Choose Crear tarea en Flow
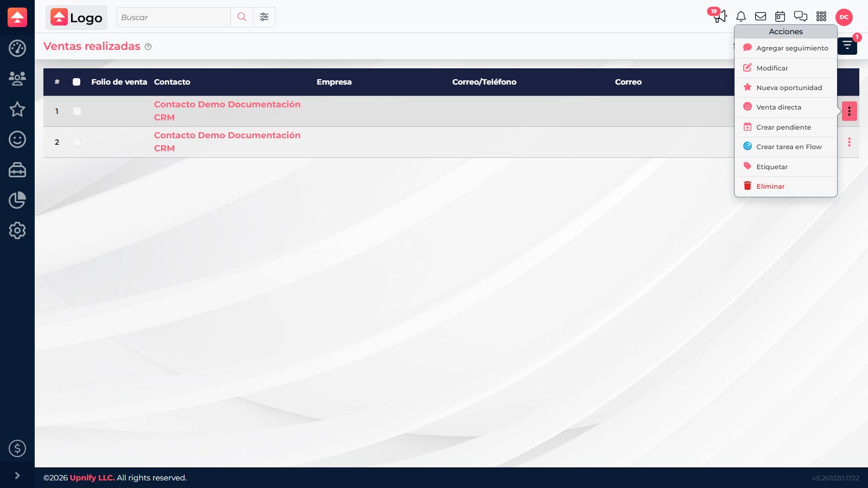Viewport: 868px width, 488px height. pyautogui.click(x=786, y=147)
